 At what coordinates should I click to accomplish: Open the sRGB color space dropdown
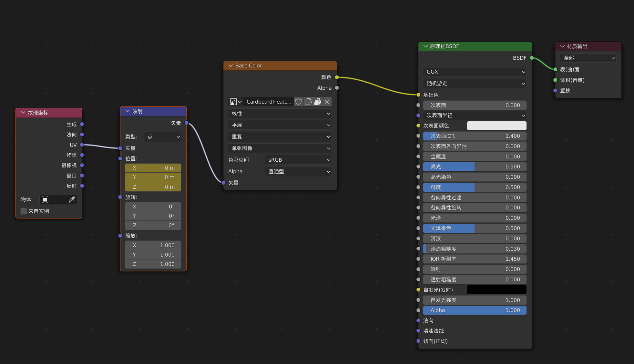click(298, 160)
